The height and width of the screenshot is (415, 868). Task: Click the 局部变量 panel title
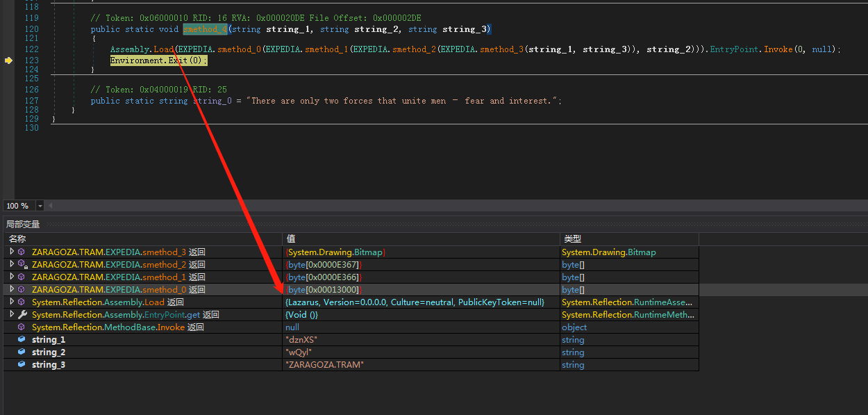(23, 224)
